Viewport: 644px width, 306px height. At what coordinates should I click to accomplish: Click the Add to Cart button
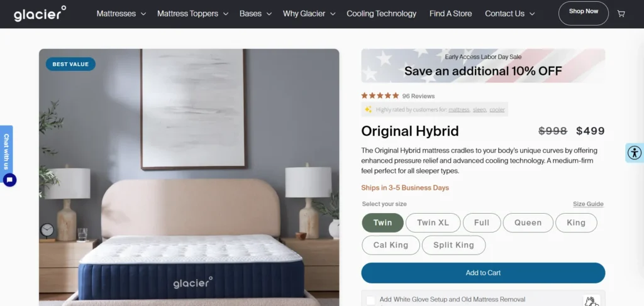click(x=483, y=273)
